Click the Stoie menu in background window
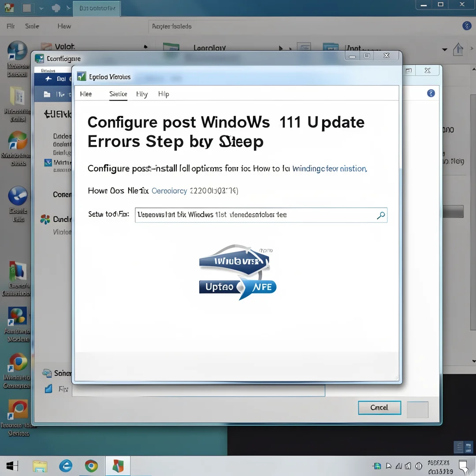Screen dimensions: 476x476 [x=32, y=26]
